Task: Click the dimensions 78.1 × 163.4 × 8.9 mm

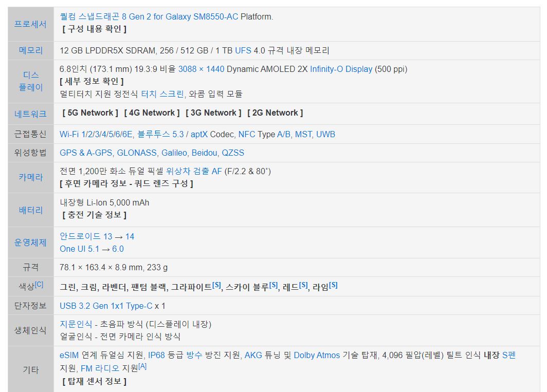Action: [101, 268]
